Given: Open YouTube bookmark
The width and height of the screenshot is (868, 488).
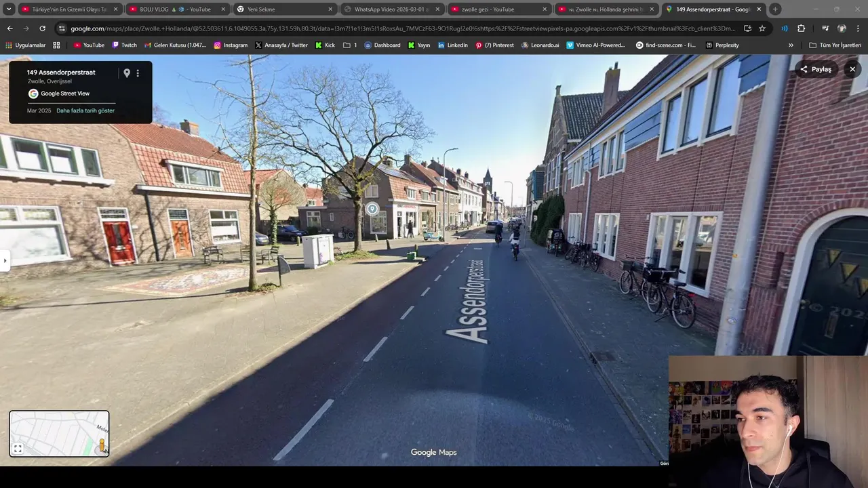Looking at the screenshot, I should coord(89,45).
